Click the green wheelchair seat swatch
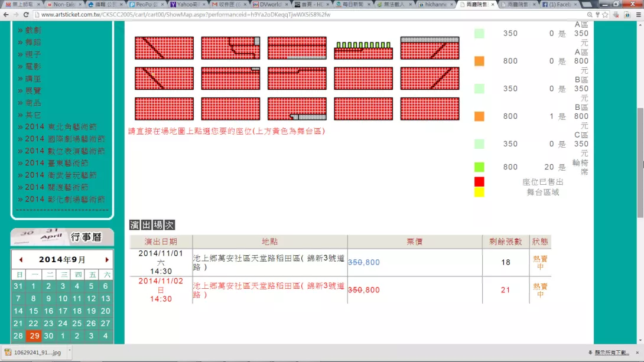The image size is (644, 362). (x=479, y=167)
